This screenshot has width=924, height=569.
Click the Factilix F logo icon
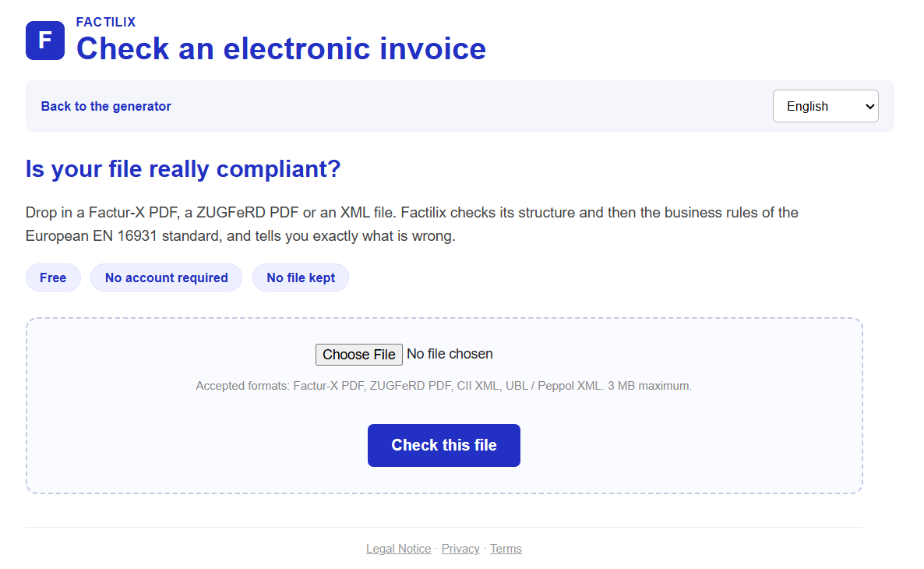pyautogui.click(x=44, y=41)
